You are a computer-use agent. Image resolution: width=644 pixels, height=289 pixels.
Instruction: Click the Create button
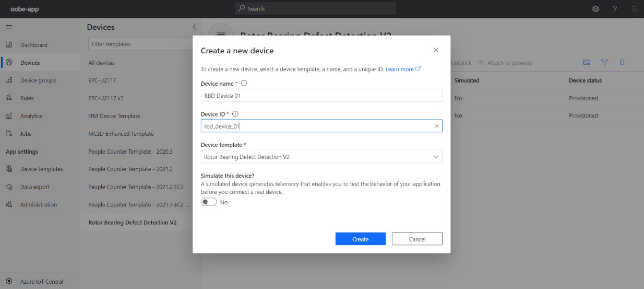point(361,239)
